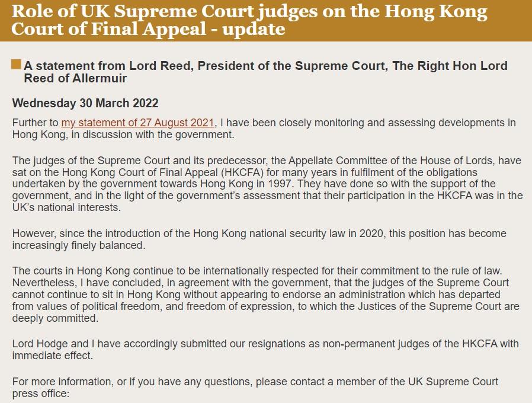This screenshot has height=403, width=532.
Task: Open the 'my statement of 27 August 2021' link
Action: (x=138, y=123)
